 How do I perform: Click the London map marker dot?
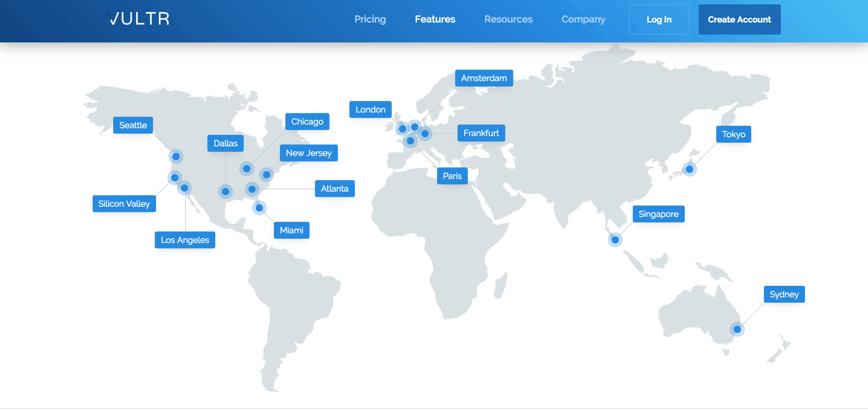(x=403, y=129)
